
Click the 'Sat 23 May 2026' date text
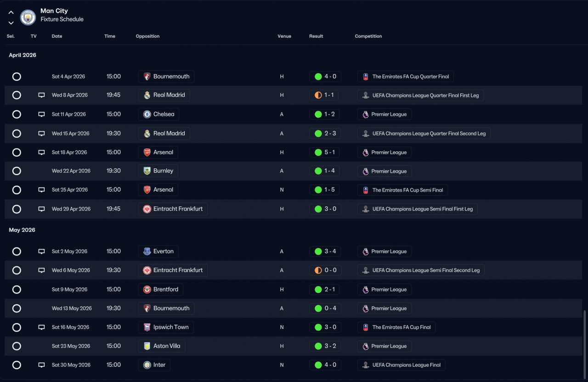click(71, 346)
